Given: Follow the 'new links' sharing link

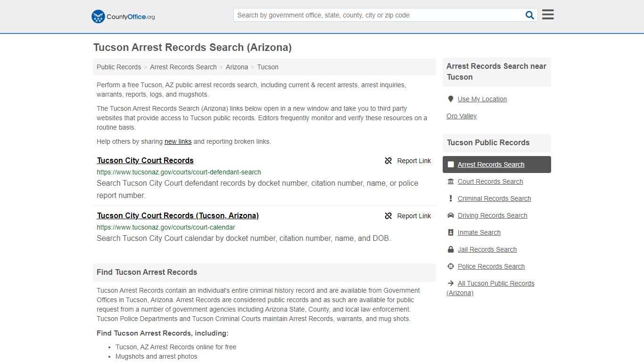Looking at the screenshot, I should point(178,141).
